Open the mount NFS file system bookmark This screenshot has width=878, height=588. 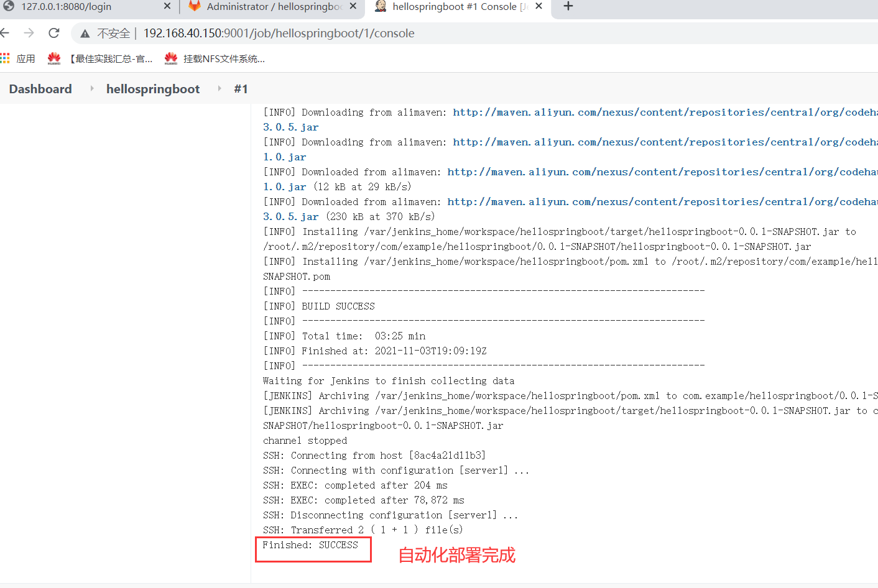215,58
